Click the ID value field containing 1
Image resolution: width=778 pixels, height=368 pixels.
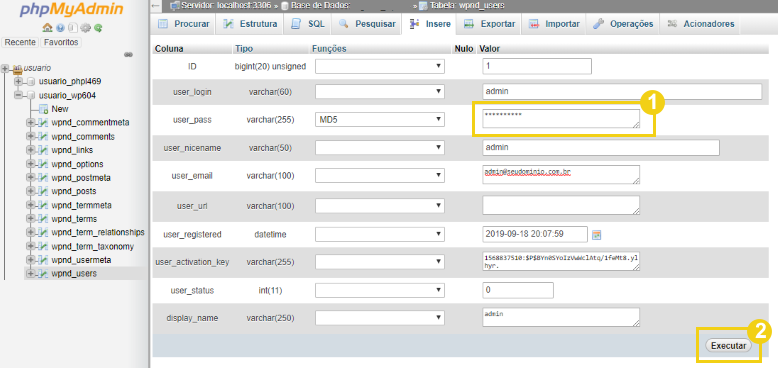537,66
